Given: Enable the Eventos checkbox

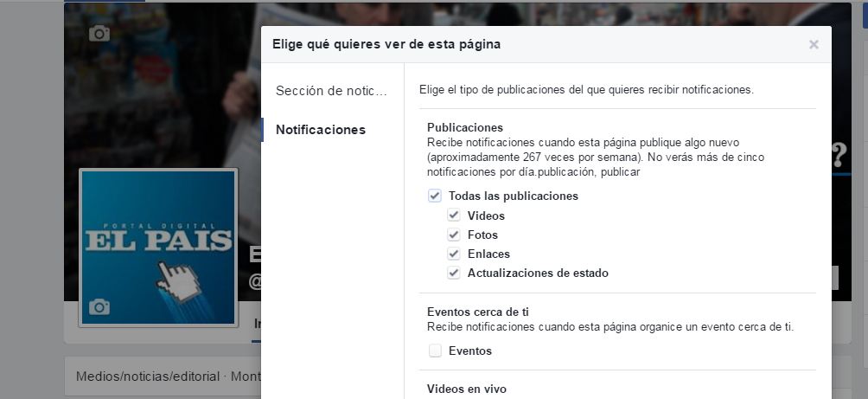Looking at the screenshot, I should (x=435, y=351).
